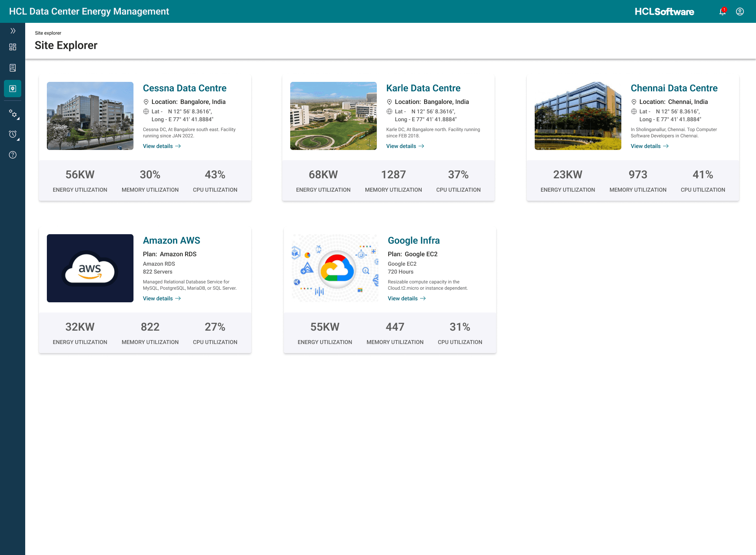Click the 1287 memory utilization value
This screenshot has width=756, height=555.
pos(393,175)
